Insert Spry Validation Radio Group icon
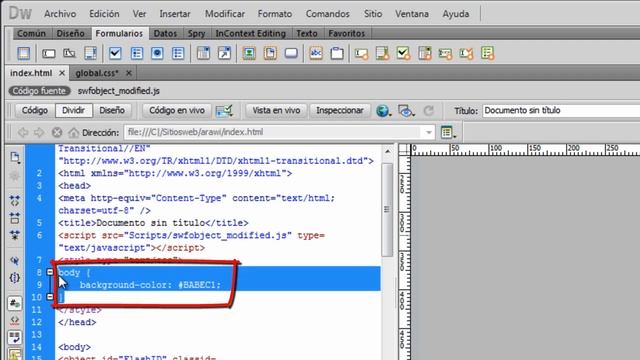Image resolution: width=640 pixels, height=360 pixels. [x=487, y=53]
